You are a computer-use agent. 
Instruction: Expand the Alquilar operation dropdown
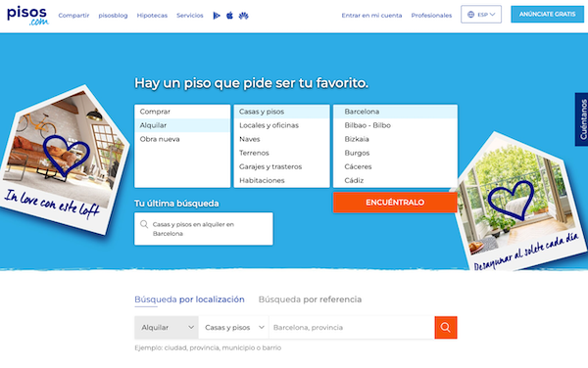[x=167, y=327]
